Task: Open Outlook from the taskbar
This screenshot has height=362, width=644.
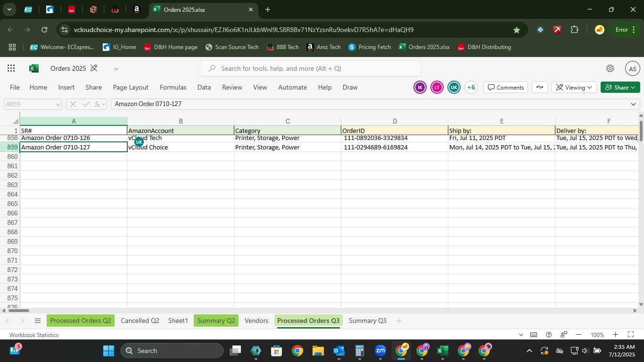Action: [339, 351]
